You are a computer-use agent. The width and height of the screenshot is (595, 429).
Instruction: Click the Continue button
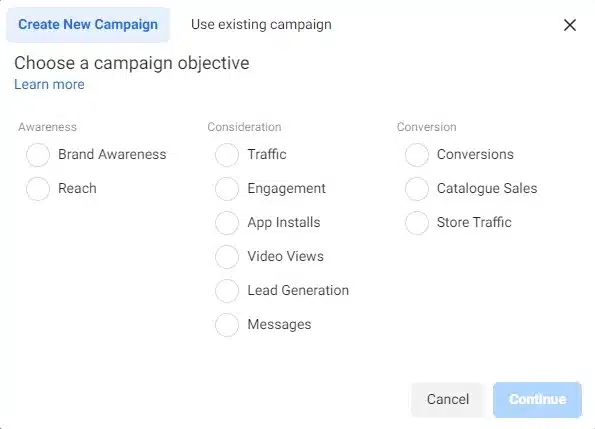click(537, 399)
